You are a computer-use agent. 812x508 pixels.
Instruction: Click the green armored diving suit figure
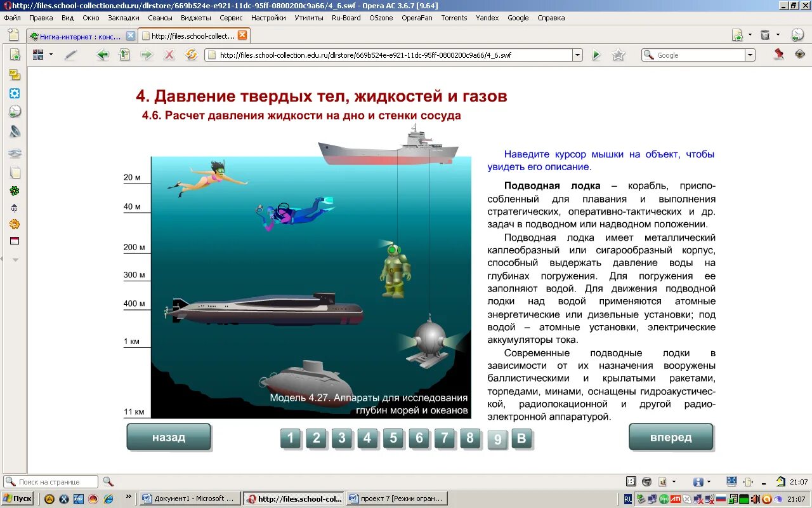[395, 269]
